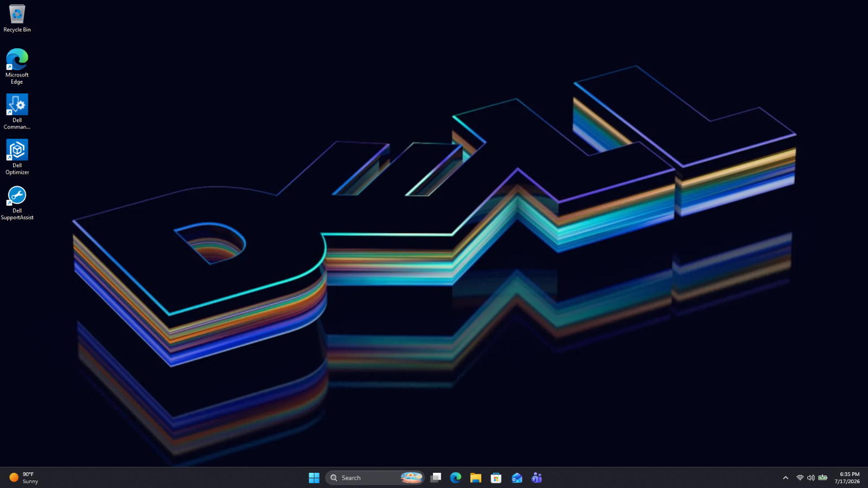Click the "Dell Comman..." label text
Viewport: 868px width, 488px height.
[x=17, y=124]
